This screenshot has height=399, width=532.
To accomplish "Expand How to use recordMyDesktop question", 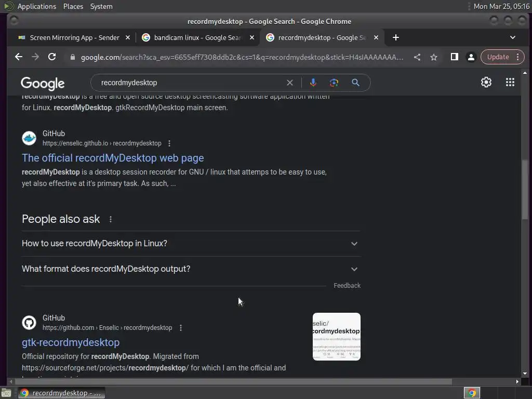I will [191, 244].
